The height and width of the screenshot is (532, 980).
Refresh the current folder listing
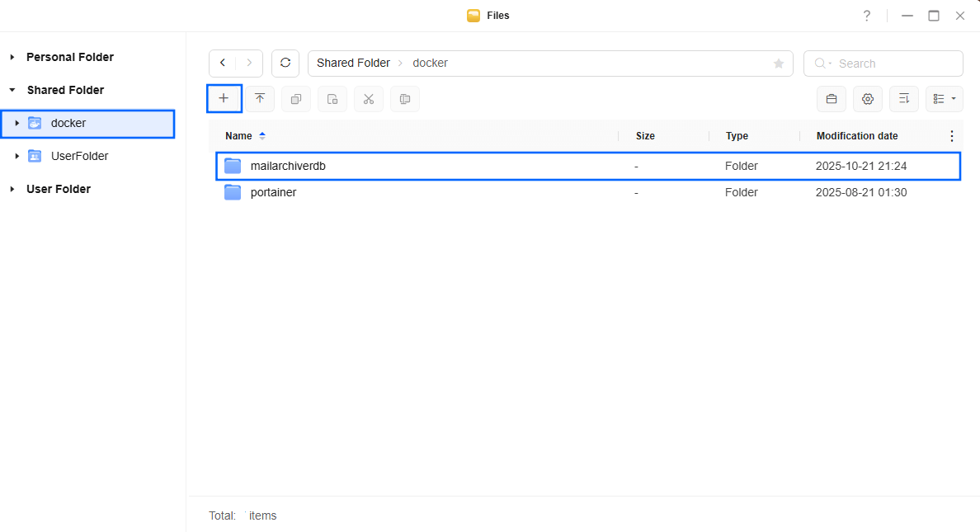(x=285, y=64)
